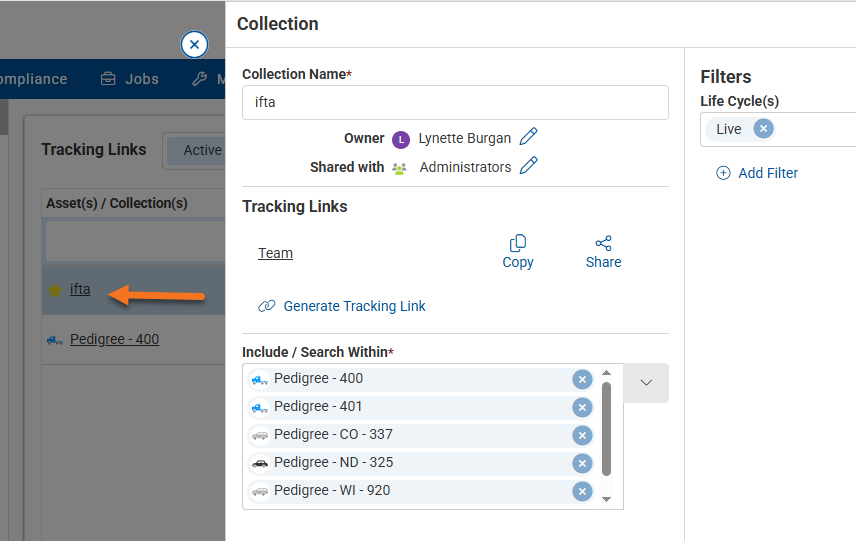Screen dimensions: 856x541
Task: Remove Pedigree - CO - 337 from the collection
Action: [582, 435]
